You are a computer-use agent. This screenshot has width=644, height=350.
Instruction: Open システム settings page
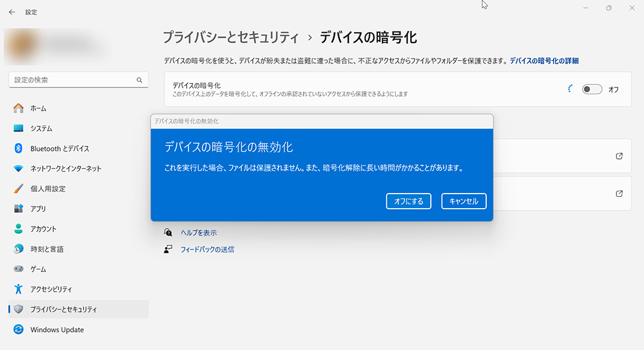pyautogui.click(x=79, y=128)
